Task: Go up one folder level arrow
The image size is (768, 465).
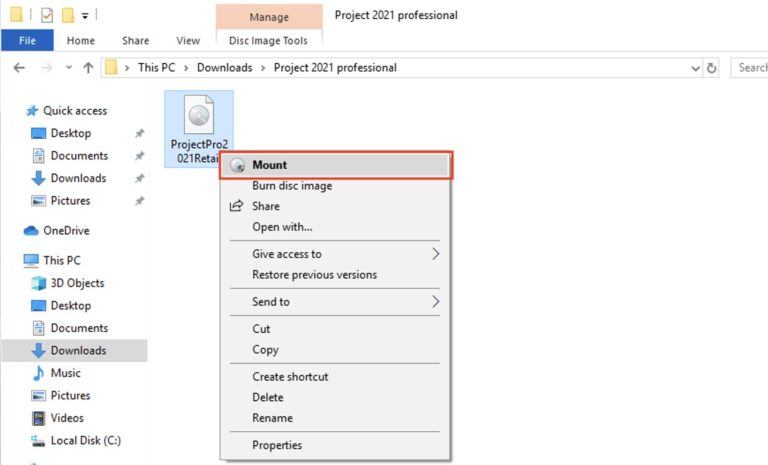Action: [x=88, y=68]
